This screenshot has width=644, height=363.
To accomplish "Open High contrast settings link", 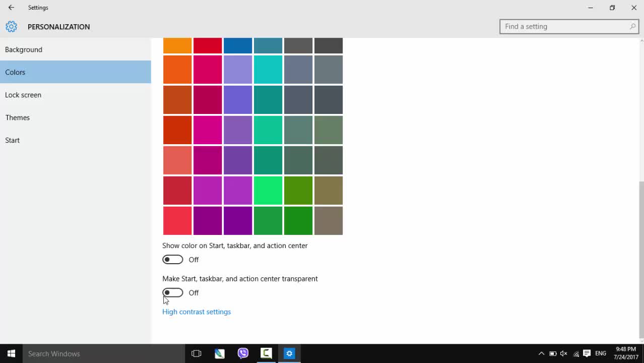I will [197, 312].
